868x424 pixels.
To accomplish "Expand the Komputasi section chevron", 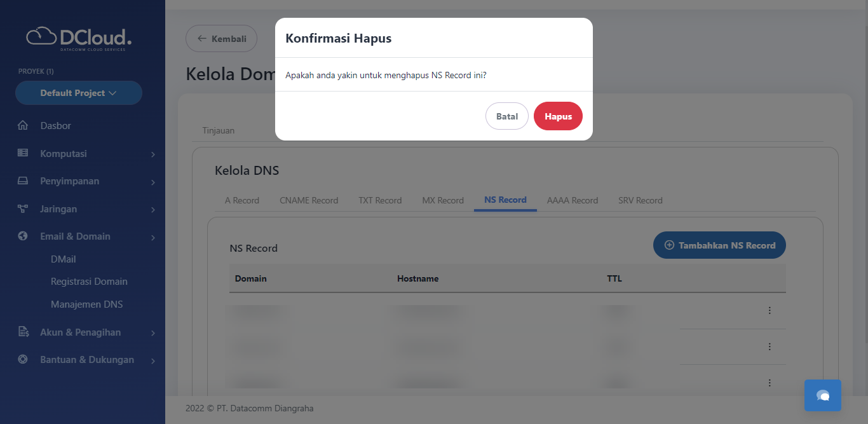I will [153, 153].
